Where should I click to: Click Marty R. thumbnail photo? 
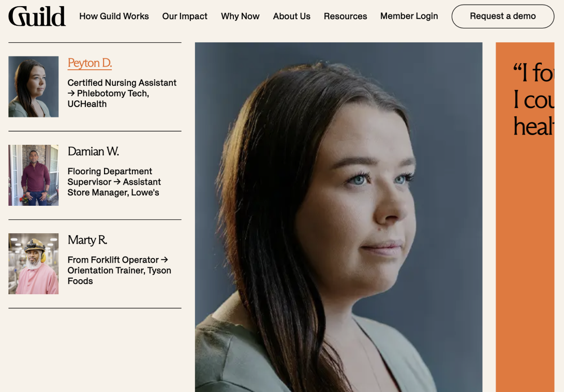pos(34,264)
